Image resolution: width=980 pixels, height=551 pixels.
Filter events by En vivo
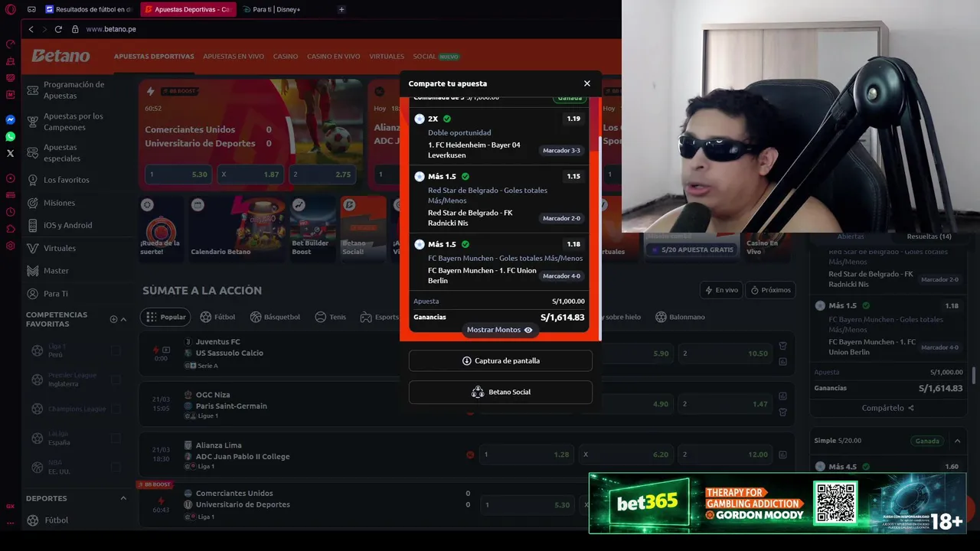coord(720,290)
